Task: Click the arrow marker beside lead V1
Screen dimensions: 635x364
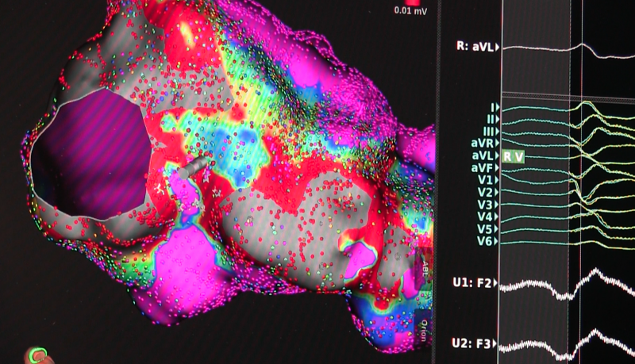Action: point(498,179)
